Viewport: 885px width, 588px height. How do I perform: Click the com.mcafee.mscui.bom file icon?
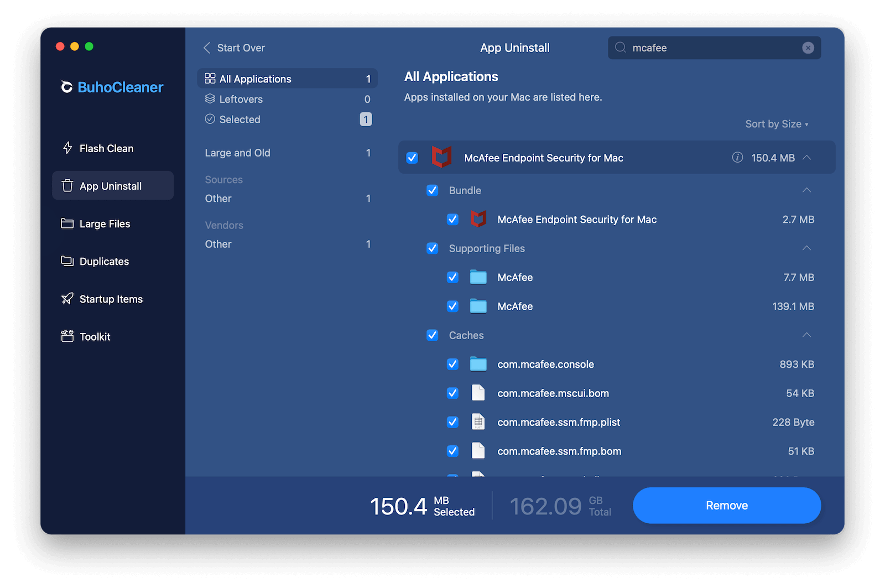[x=478, y=393]
